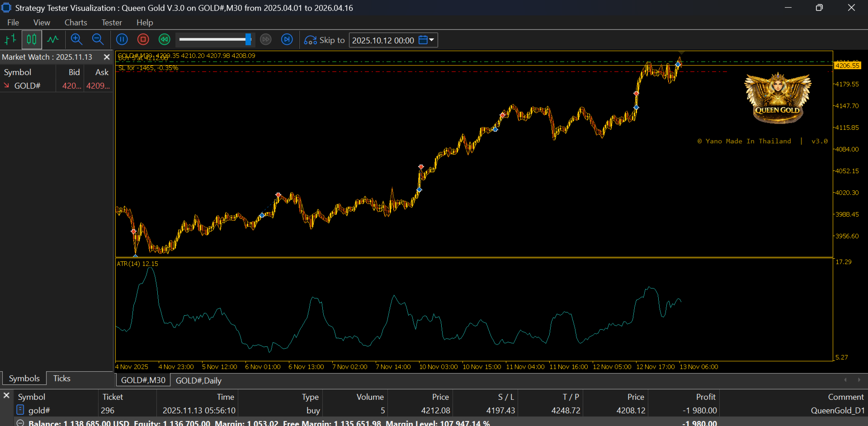Screen dimensions: 868x426
Task: Click the Skip to button
Action: click(x=325, y=40)
